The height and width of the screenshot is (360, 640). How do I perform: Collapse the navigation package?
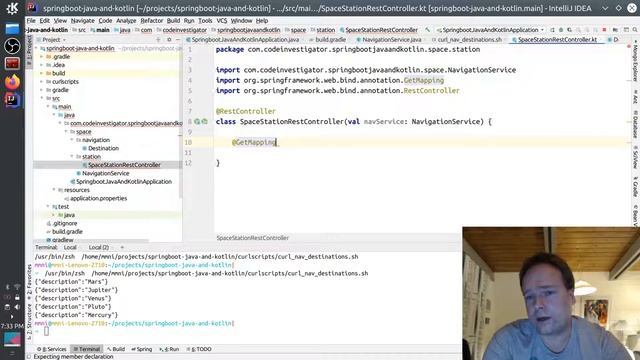click(72, 140)
